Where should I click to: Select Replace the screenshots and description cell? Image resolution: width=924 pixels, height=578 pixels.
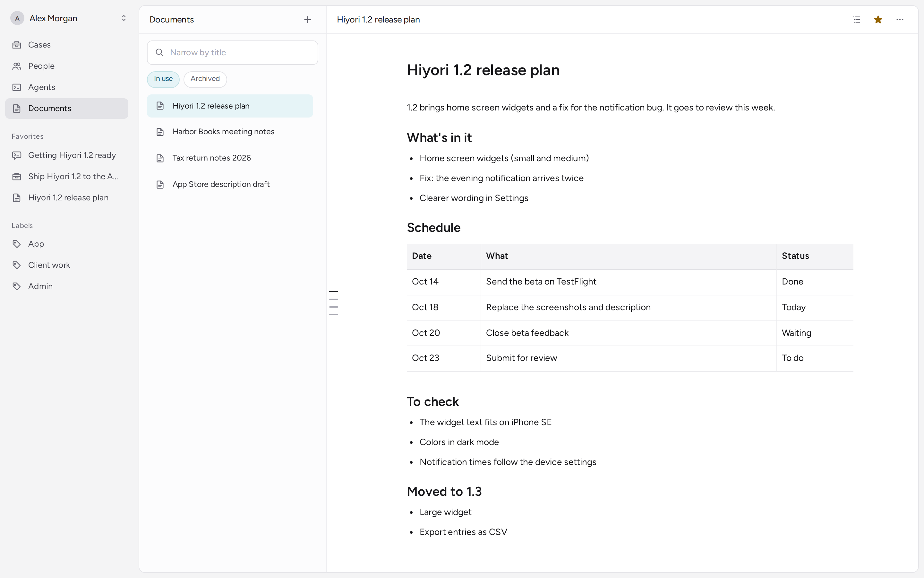tap(629, 308)
